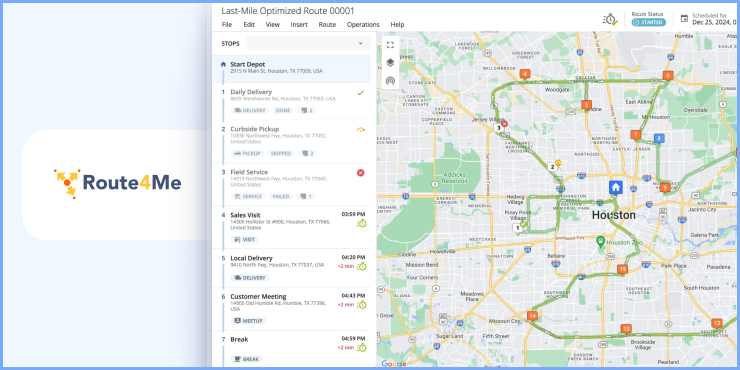Click the timer icon on Local Delivery
The height and width of the screenshot is (370, 740).
(x=362, y=266)
